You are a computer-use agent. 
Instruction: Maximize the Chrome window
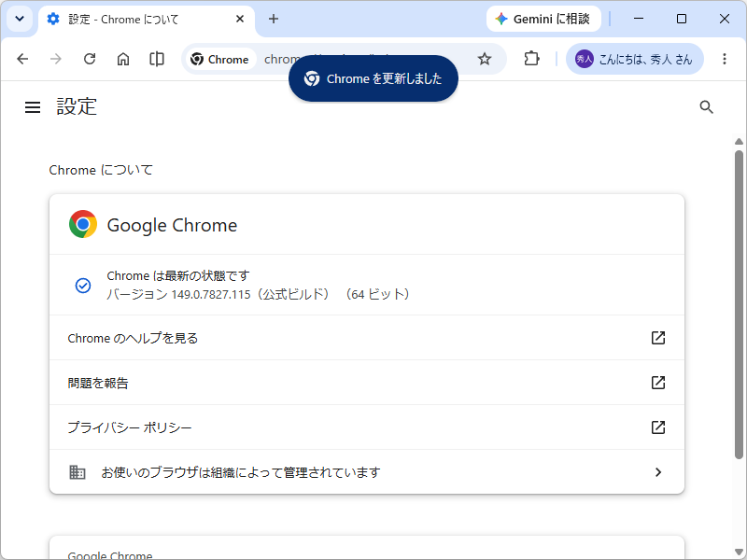[682, 19]
